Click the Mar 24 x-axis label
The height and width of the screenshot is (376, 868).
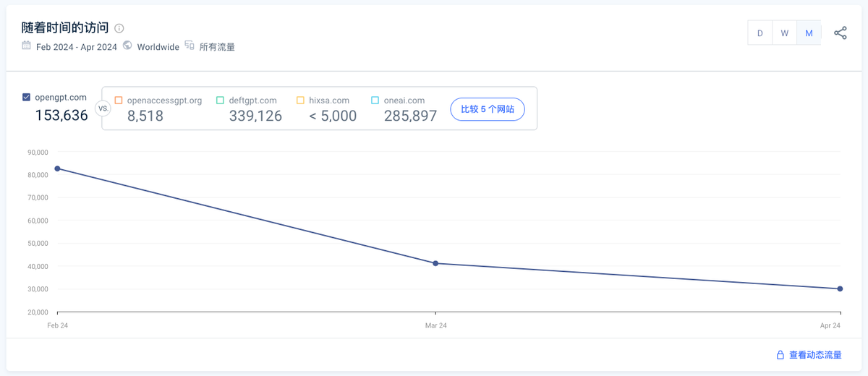coord(435,325)
